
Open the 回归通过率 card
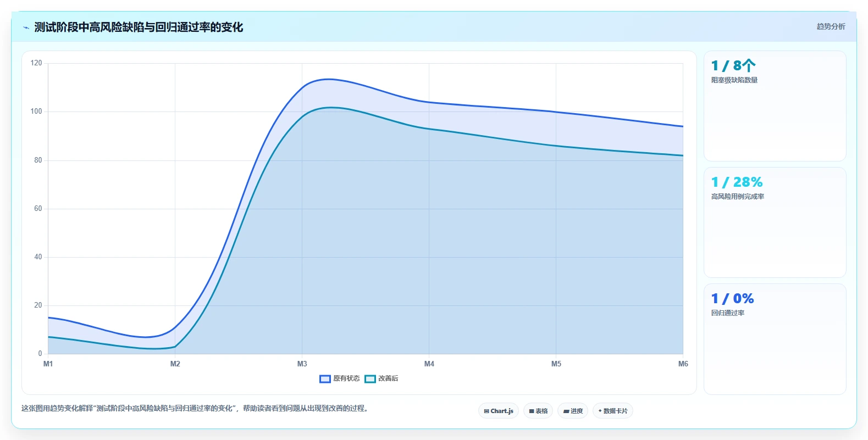coord(775,339)
